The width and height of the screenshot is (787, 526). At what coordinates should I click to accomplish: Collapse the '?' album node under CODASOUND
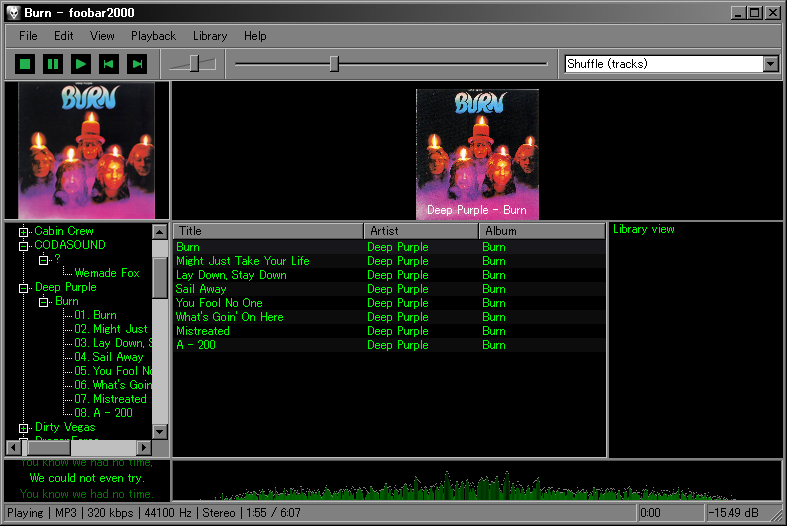pyautogui.click(x=44, y=260)
